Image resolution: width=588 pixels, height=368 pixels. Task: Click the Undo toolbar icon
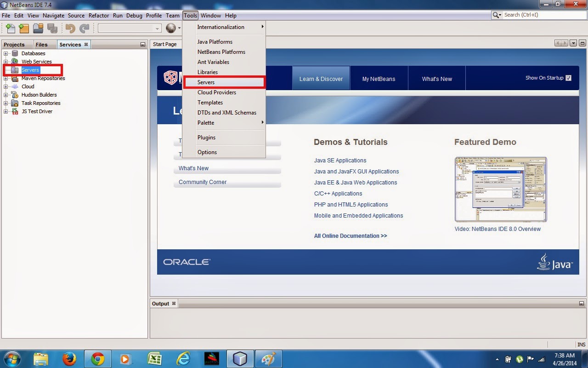coord(70,28)
